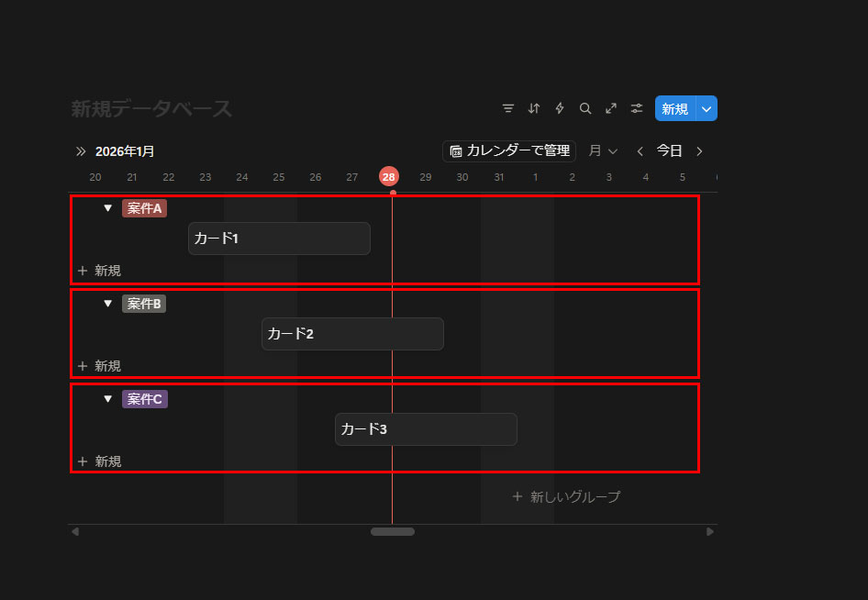Go to next period with right chevron
Viewport: 868px width, 600px height.
pos(699,151)
